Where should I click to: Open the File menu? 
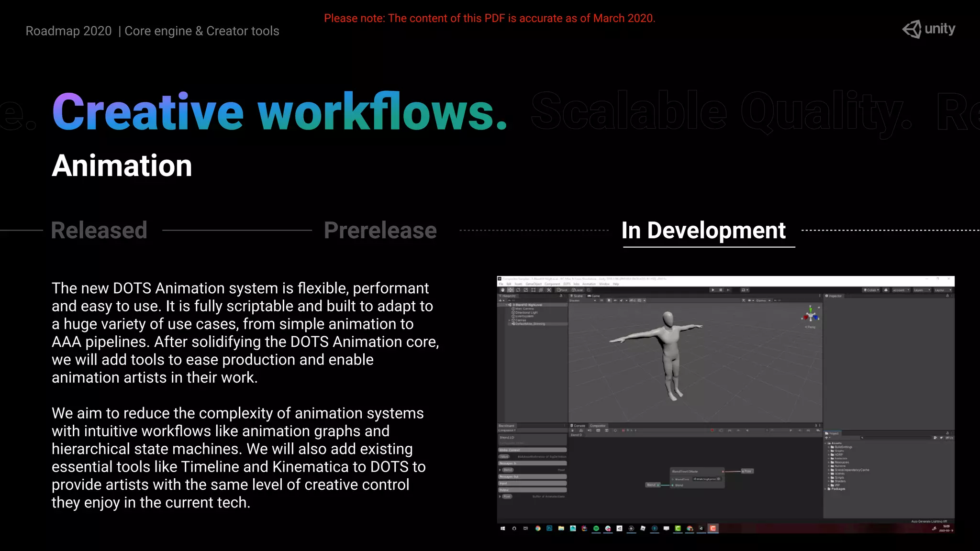(501, 284)
